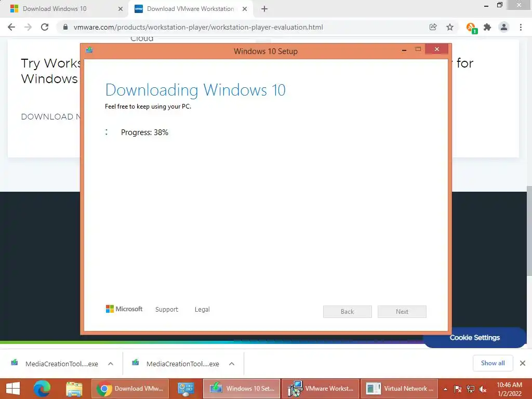532x399 pixels.
Task: Click the Downloading Windows 10 heading
Action: (x=195, y=90)
